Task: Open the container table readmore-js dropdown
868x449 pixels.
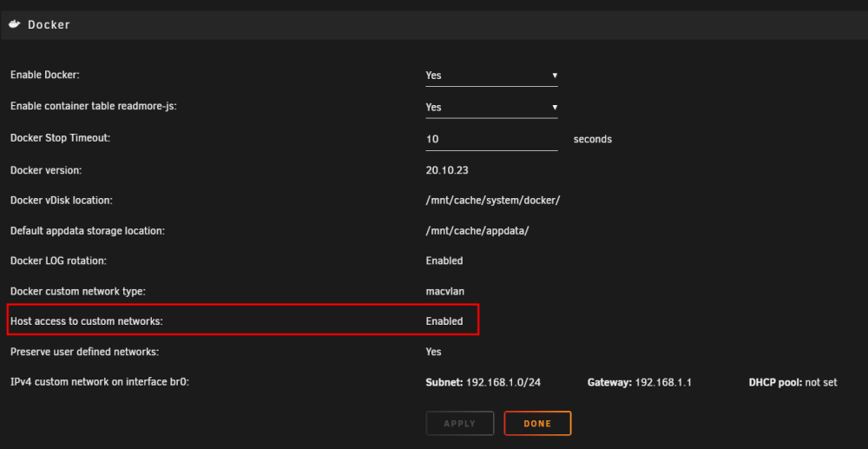Action: click(x=491, y=108)
